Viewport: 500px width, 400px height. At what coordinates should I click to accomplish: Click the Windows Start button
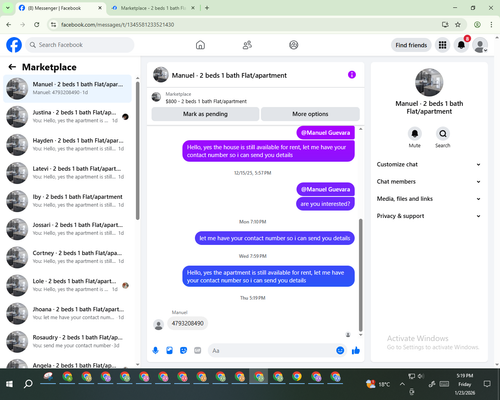click(9, 384)
